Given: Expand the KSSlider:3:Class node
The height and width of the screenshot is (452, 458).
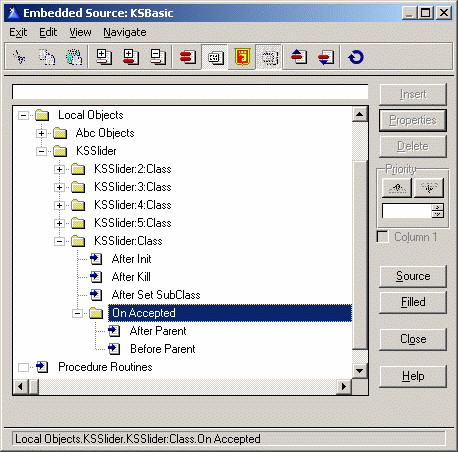Looking at the screenshot, I should (59, 187).
